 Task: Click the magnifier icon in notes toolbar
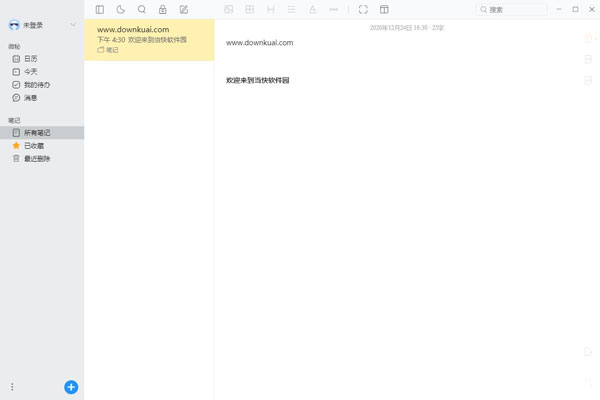click(141, 9)
